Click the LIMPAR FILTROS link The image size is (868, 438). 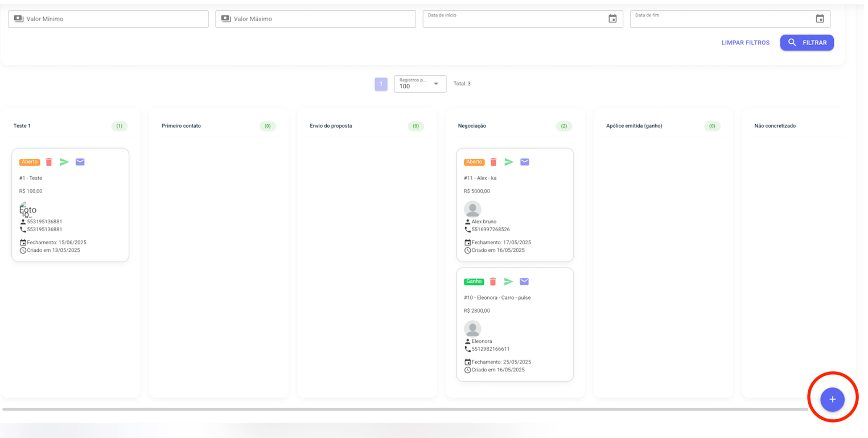(x=745, y=43)
